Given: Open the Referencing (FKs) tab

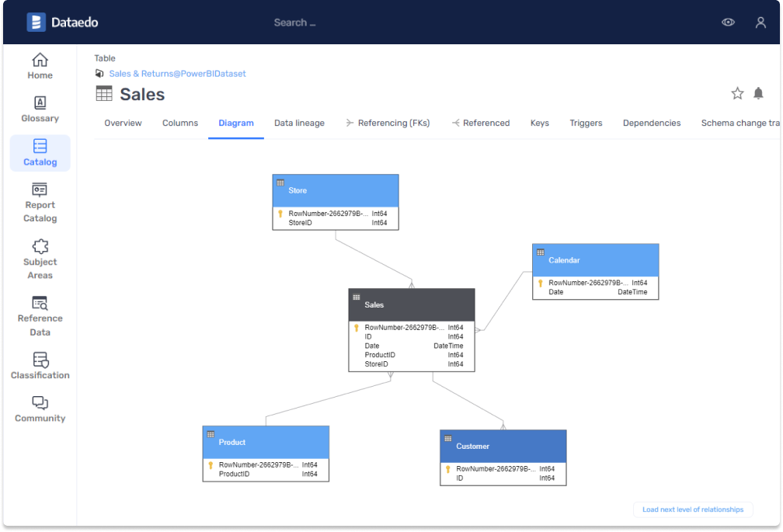Looking at the screenshot, I should click(x=388, y=123).
